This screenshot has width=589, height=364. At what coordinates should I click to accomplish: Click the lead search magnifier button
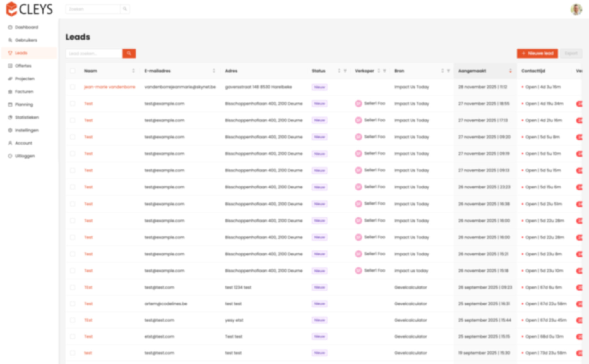(129, 54)
